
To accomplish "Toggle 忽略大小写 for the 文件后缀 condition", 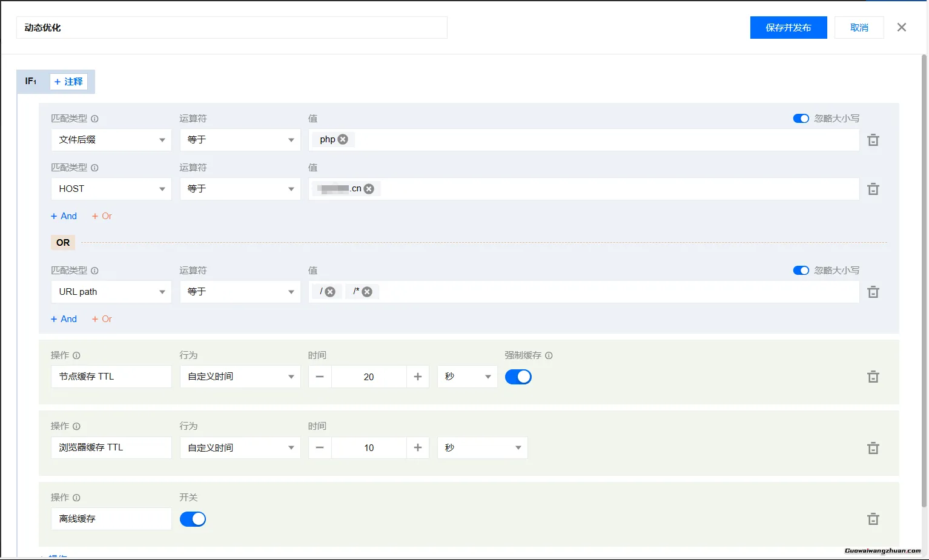I will (x=801, y=119).
